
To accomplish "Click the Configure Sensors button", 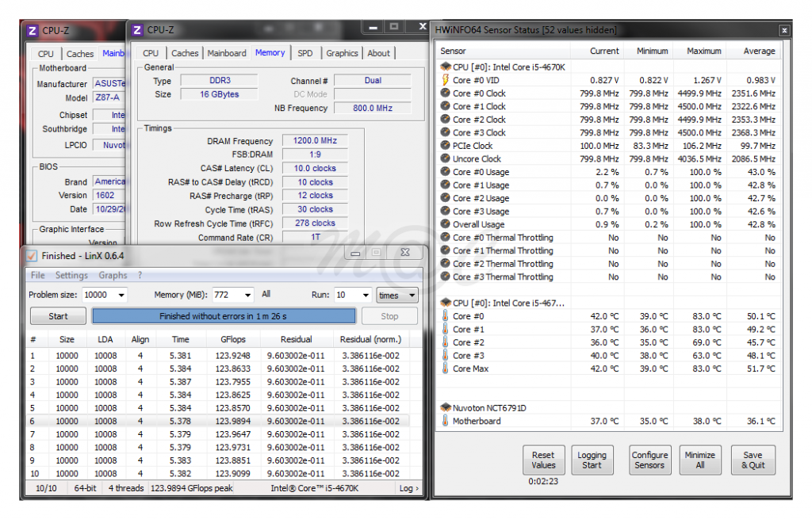I will click(649, 460).
